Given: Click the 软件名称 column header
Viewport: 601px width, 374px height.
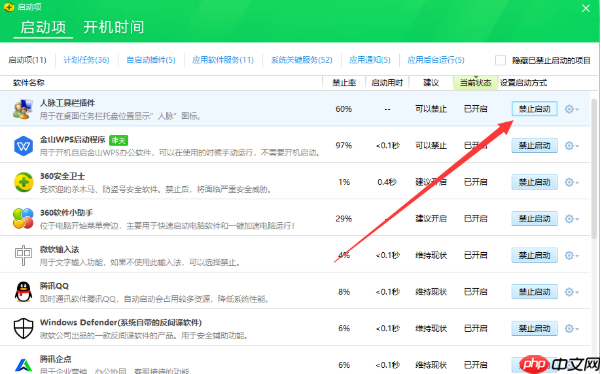Looking at the screenshot, I should (x=29, y=83).
